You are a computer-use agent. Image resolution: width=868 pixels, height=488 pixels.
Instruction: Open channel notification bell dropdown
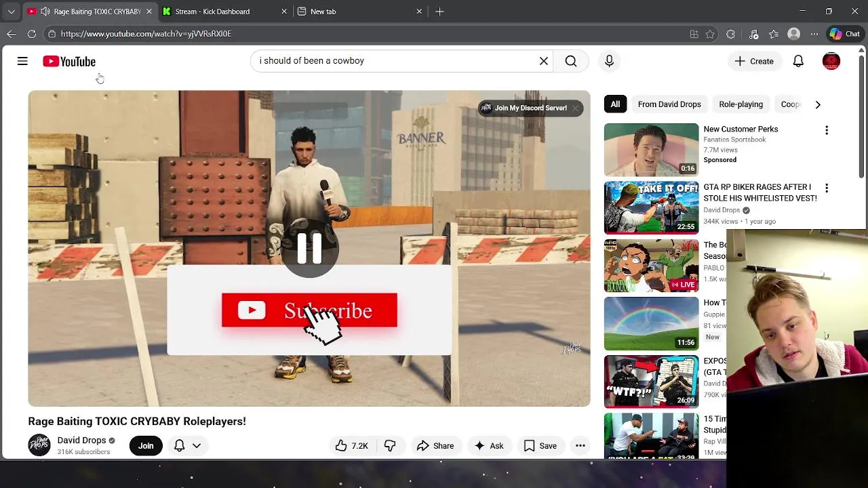point(187,445)
